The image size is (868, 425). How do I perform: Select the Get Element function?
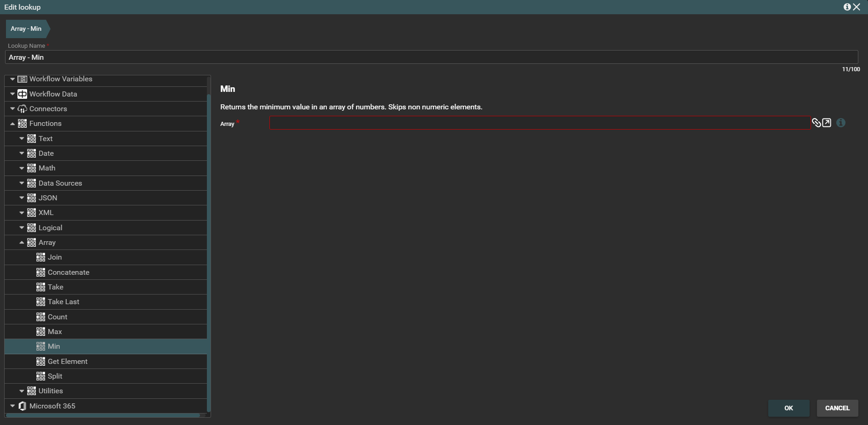(68, 362)
